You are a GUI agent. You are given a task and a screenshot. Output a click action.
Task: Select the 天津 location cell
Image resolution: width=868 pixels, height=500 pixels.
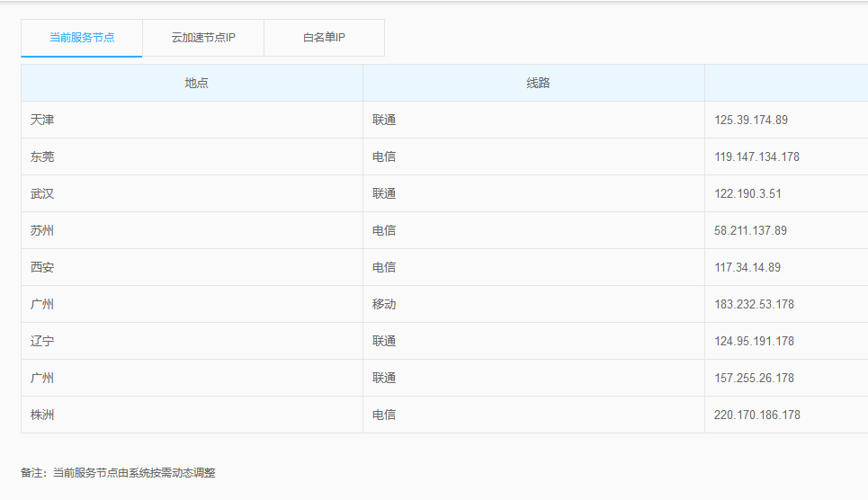[x=42, y=120]
